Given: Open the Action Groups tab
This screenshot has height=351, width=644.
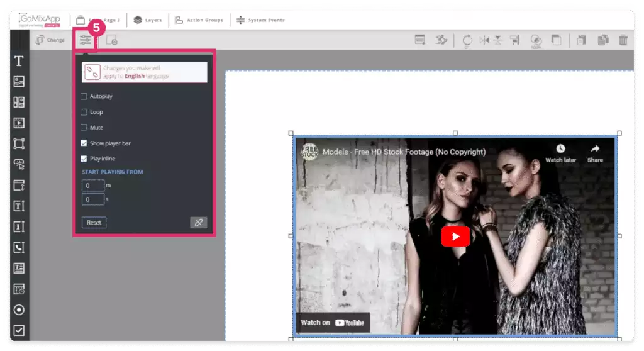Looking at the screenshot, I should point(199,20).
